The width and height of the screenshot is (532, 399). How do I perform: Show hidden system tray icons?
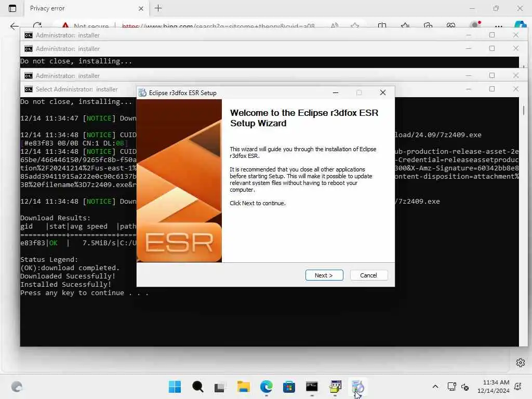(x=435, y=387)
